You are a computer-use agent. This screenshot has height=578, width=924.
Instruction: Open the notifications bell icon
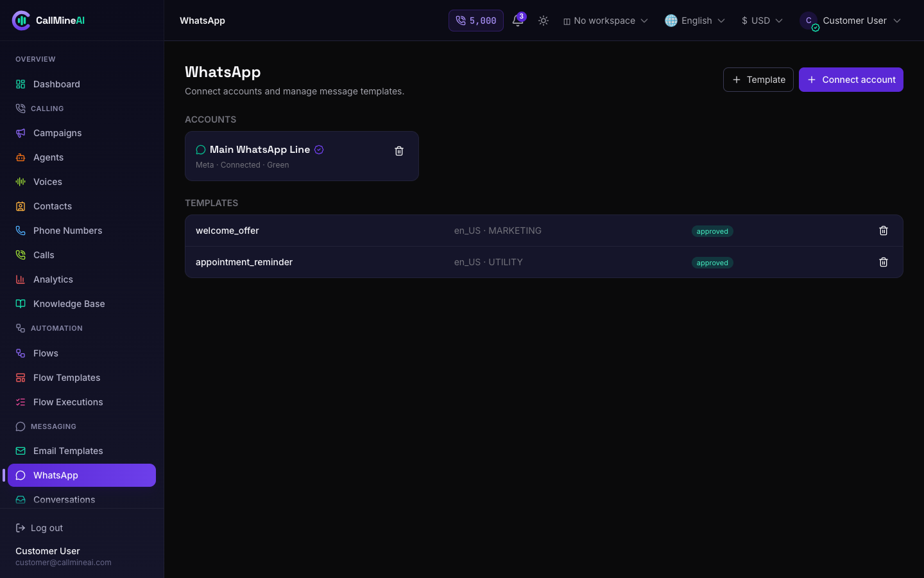point(518,21)
